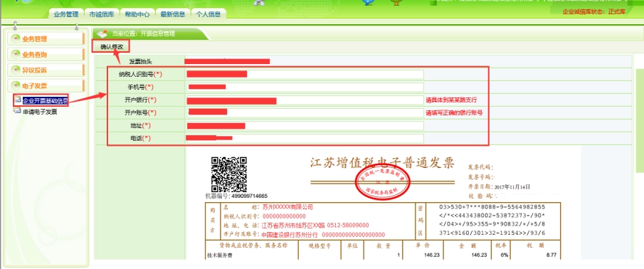Click the 确认修改 button
The height and width of the screenshot is (269, 644).
point(111,47)
